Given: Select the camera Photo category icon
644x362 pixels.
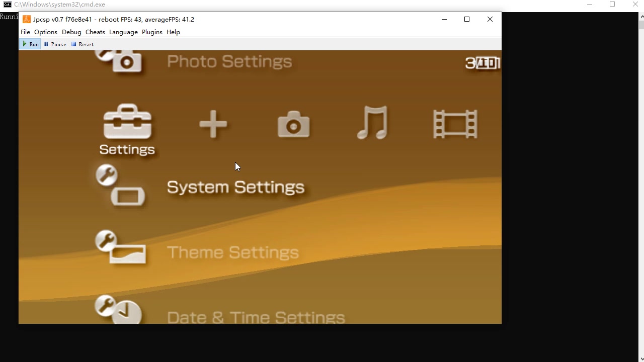Looking at the screenshot, I should (294, 124).
